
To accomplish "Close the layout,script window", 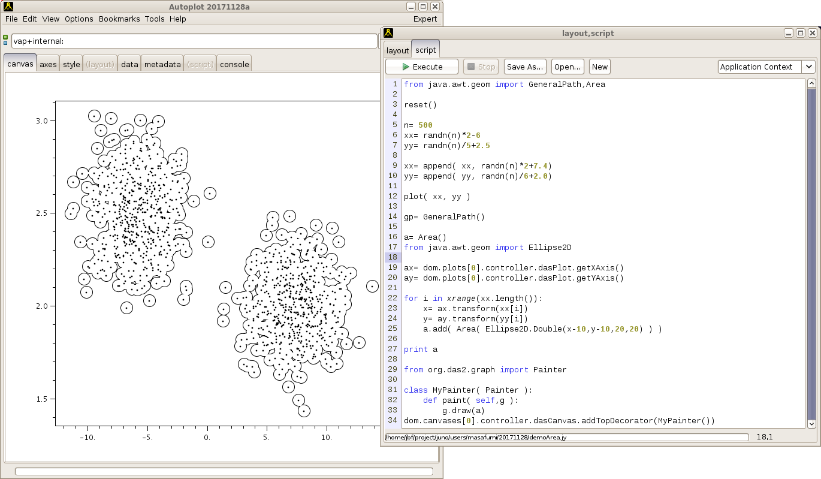I will 812,32.
